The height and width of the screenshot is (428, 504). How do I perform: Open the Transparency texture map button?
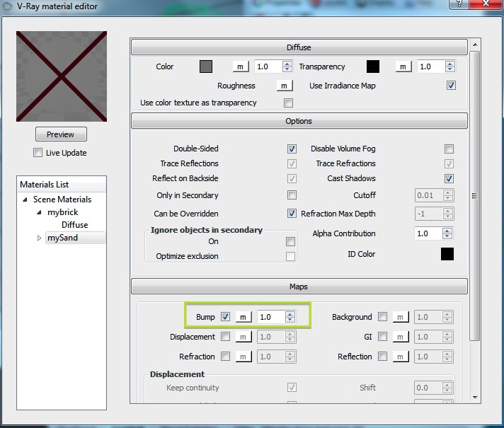403,66
